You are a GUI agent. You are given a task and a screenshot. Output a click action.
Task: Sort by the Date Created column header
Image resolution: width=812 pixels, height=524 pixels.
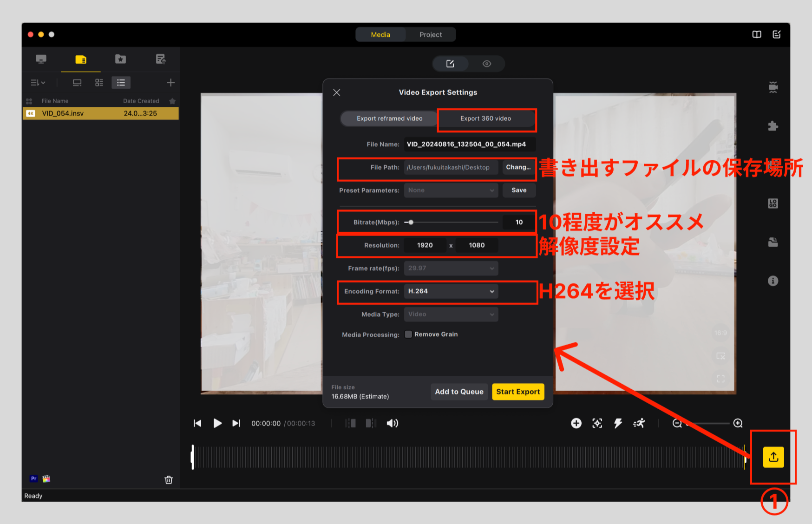coord(141,101)
